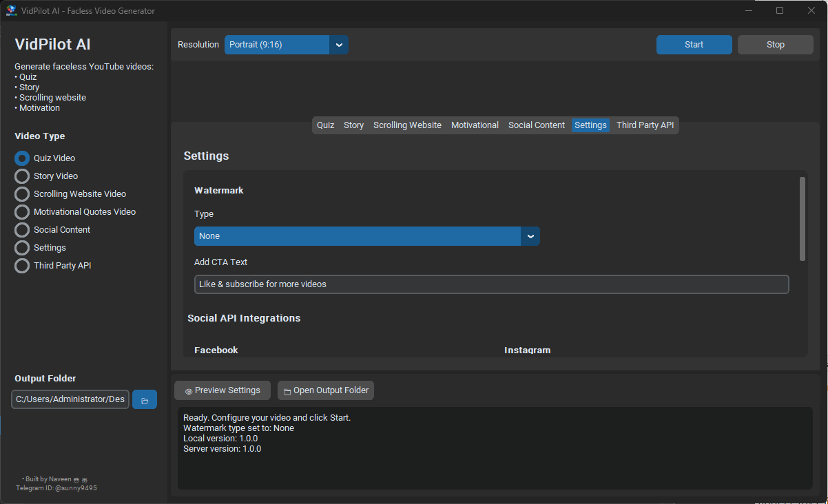Select Social Content under Video Type
The height and width of the screenshot is (504, 828).
[21, 229]
